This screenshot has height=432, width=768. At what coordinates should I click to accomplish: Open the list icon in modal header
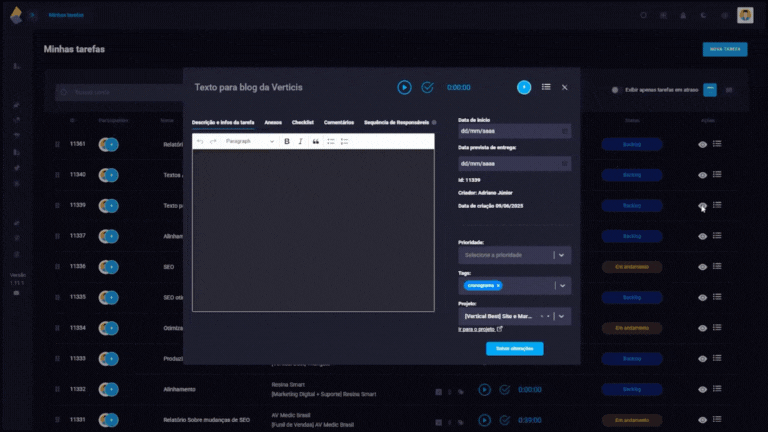pyautogui.click(x=546, y=87)
